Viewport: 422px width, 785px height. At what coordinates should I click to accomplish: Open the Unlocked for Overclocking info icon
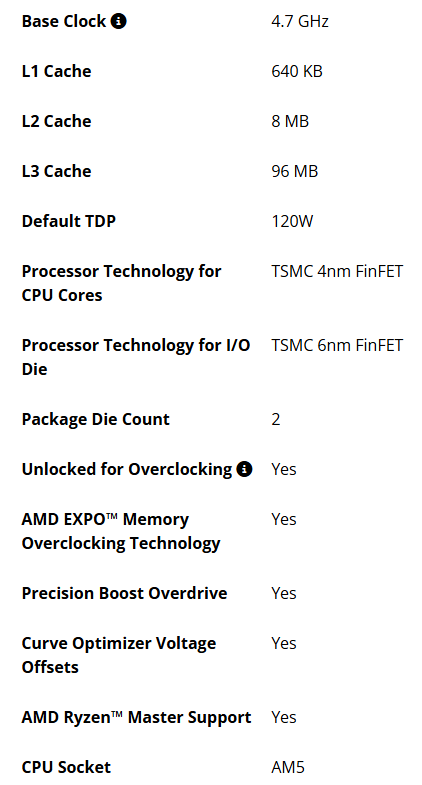tap(244, 469)
